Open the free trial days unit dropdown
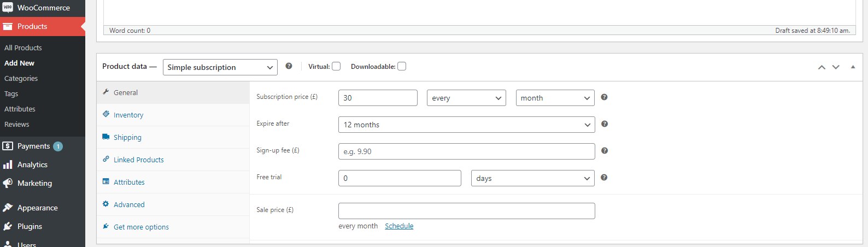Image resolution: width=868 pixels, height=247 pixels. click(x=532, y=178)
